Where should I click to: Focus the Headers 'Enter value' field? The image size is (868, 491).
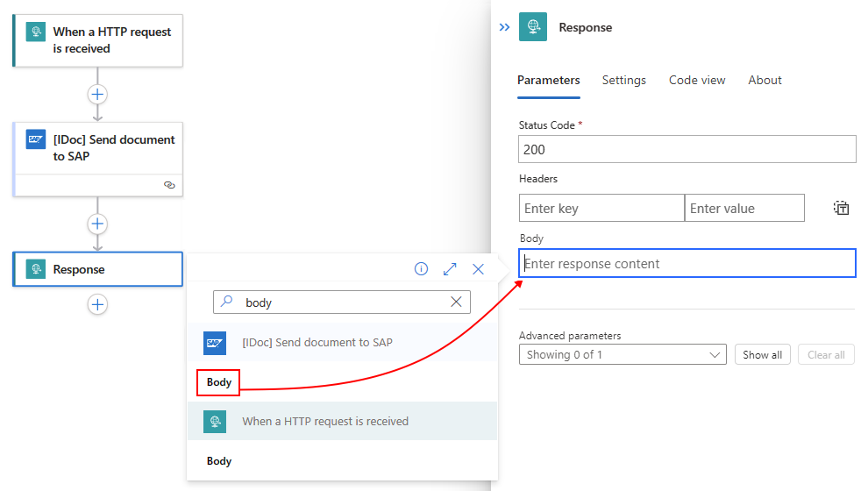tap(744, 208)
